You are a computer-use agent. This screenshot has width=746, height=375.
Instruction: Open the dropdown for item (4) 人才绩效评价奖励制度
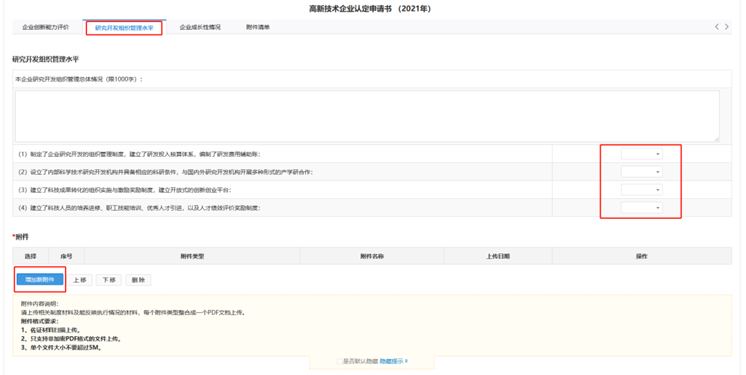(x=641, y=208)
